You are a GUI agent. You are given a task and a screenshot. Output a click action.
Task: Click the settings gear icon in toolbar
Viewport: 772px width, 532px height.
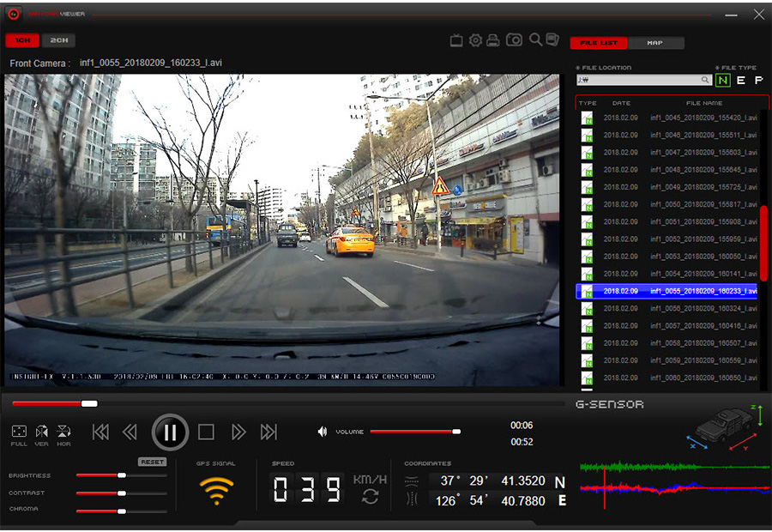click(475, 40)
